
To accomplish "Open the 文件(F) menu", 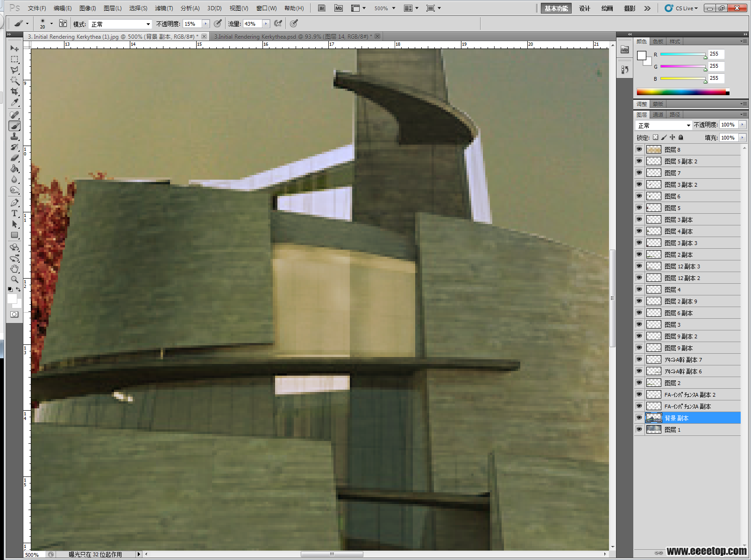I will pos(37,8).
